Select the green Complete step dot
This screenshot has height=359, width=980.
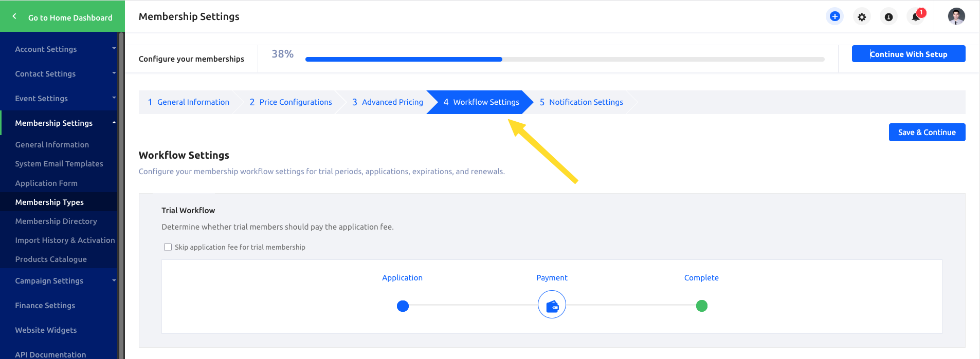point(701,306)
